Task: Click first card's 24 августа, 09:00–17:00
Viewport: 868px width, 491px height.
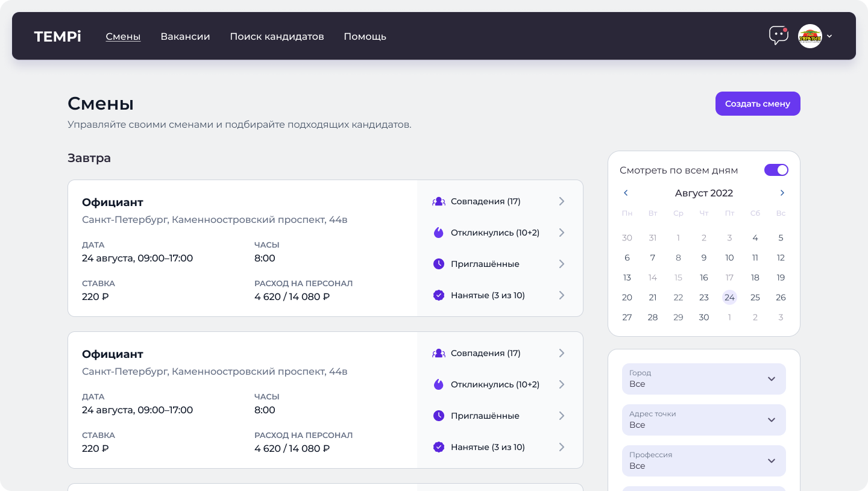Action: pyautogui.click(x=137, y=258)
